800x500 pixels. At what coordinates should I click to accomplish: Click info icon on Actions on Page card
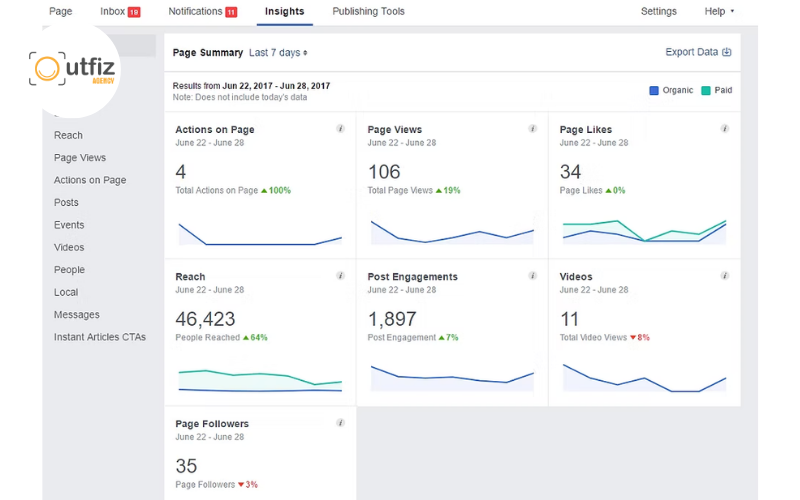click(341, 129)
